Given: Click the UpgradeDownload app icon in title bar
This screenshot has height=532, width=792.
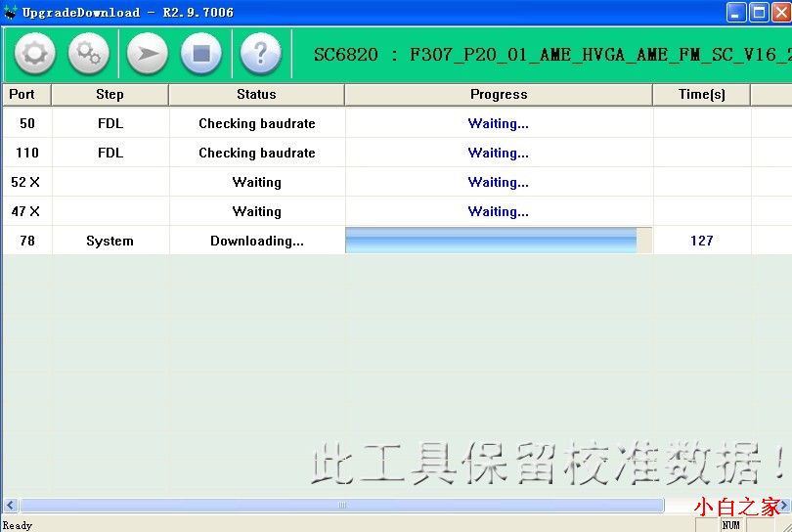Looking at the screenshot, I should pyautogui.click(x=10, y=13).
